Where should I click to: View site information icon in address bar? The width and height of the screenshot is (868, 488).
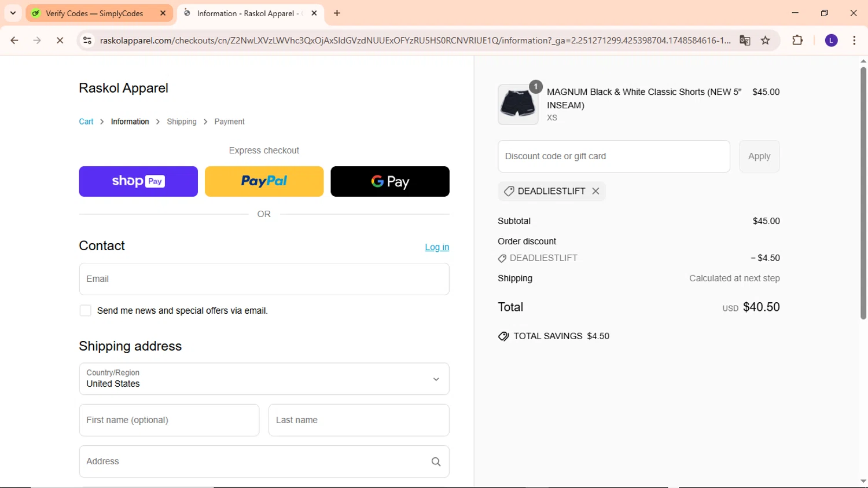pos(87,41)
